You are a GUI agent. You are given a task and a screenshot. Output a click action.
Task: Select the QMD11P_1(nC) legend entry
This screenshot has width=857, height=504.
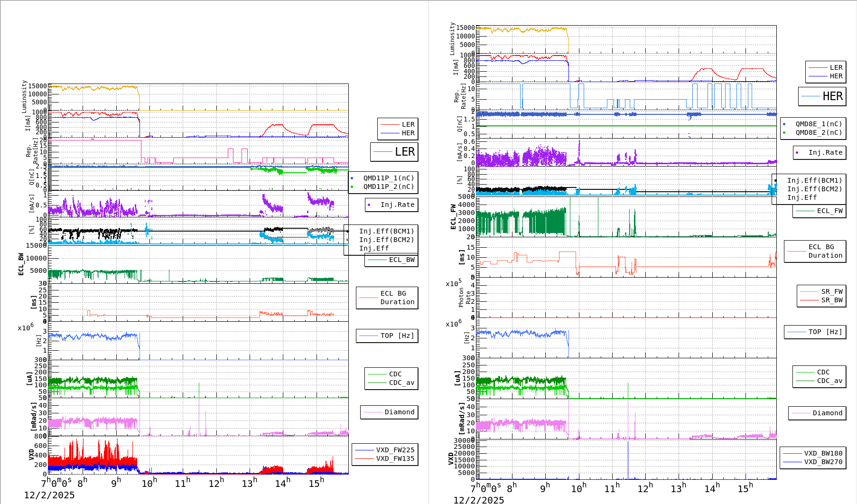(388, 178)
